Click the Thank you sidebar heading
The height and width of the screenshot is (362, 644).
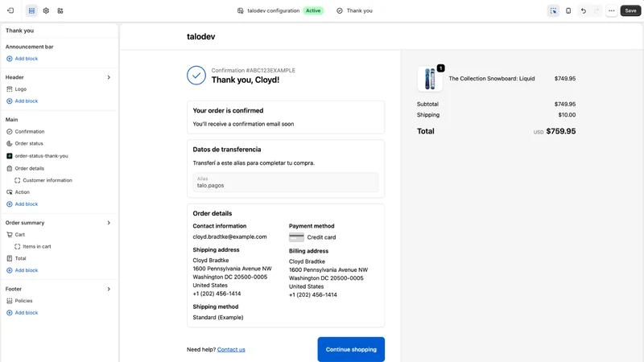pos(19,31)
